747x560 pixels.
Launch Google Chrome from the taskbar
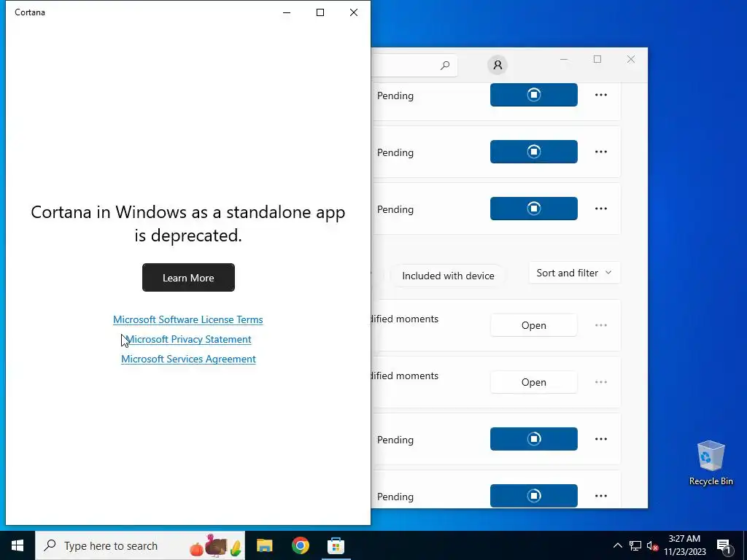coord(300,545)
